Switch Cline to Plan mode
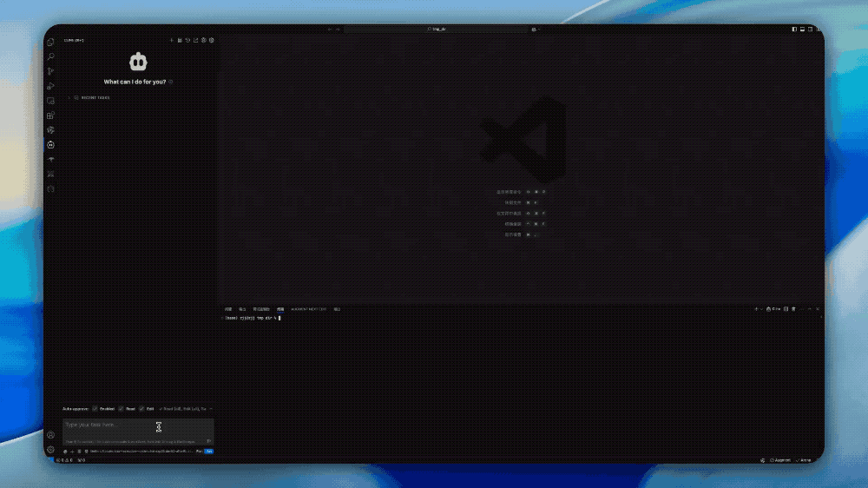This screenshot has height=488, width=868. [x=199, y=452]
